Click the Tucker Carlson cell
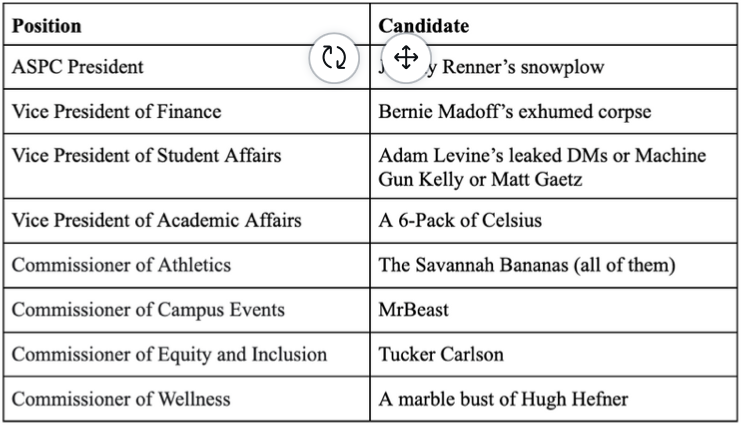Viewport: 742px width, 426px height. click(441, 355)
